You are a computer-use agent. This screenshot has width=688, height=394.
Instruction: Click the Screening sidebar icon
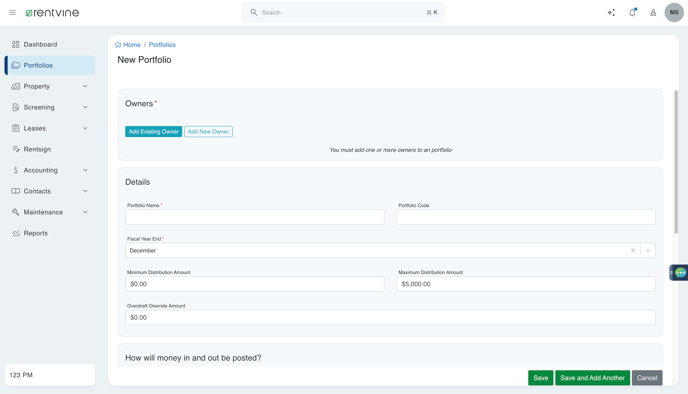tap(16, 107)
